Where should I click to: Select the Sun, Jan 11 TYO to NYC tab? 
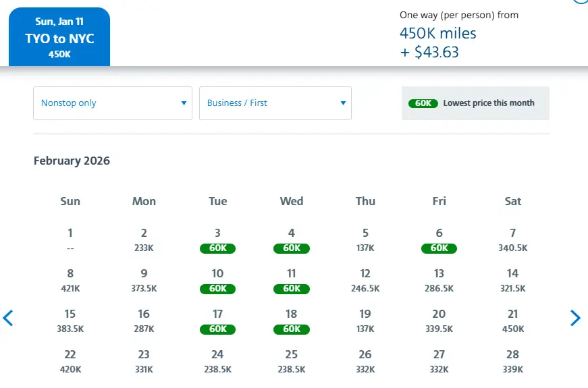point(59,38)
